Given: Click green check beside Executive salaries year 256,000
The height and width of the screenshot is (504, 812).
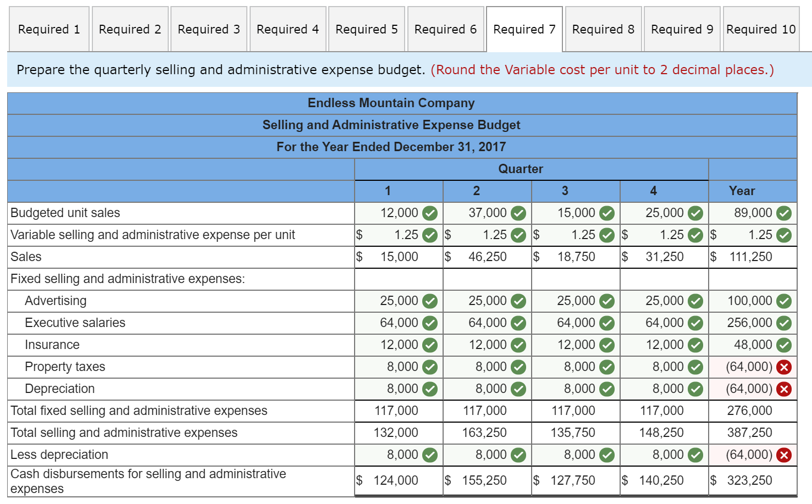Looking at the screenshot, I should pos(784,323).
